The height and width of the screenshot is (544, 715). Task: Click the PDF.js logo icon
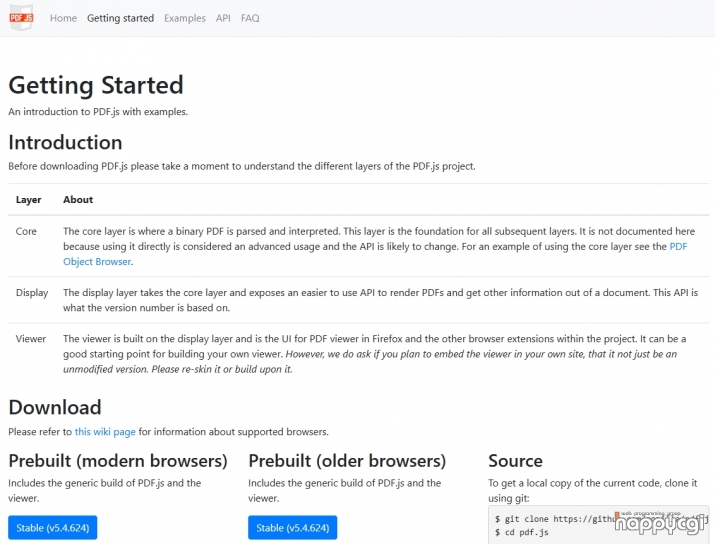pos(21,18)
